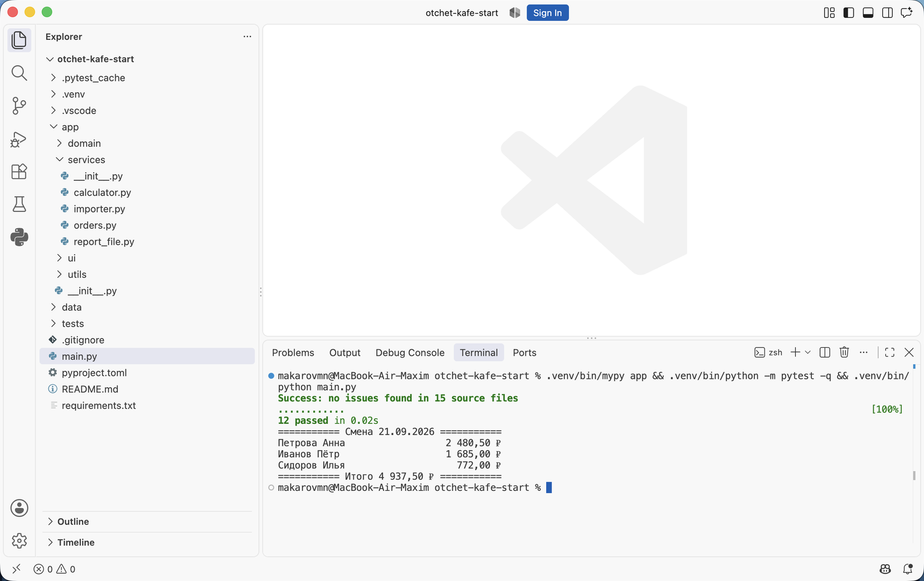Open errors and warnings status indicator
The width and height of the screenshot is (924, 581).
tap(54, 569)
